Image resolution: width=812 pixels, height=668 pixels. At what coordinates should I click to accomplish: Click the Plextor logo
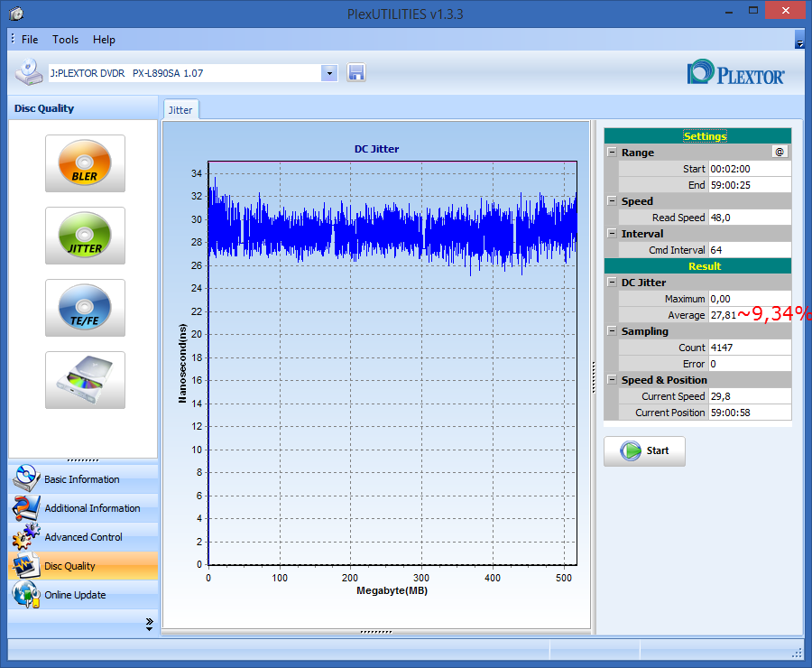point(736,72)
